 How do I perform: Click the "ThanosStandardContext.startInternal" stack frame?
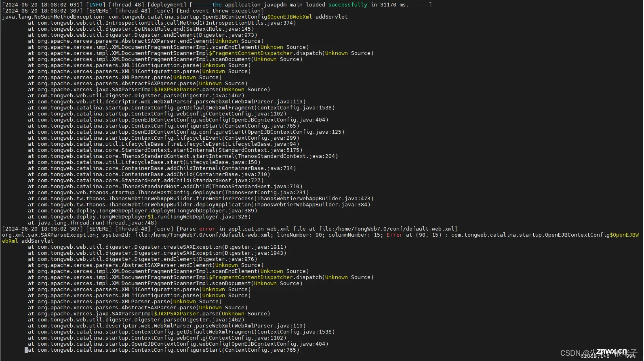[x=183, y=156]
